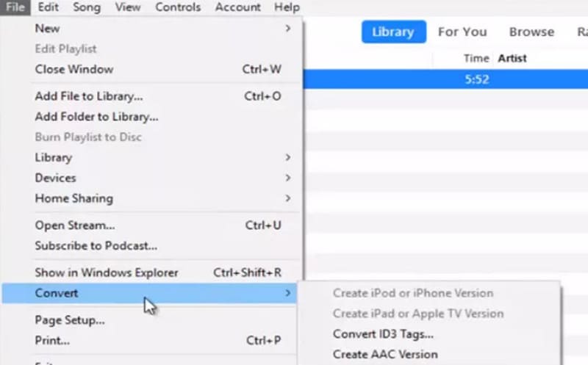This screenshot has width=588, height=365.
Task: Open the Convert submenu
Action: 149,293
